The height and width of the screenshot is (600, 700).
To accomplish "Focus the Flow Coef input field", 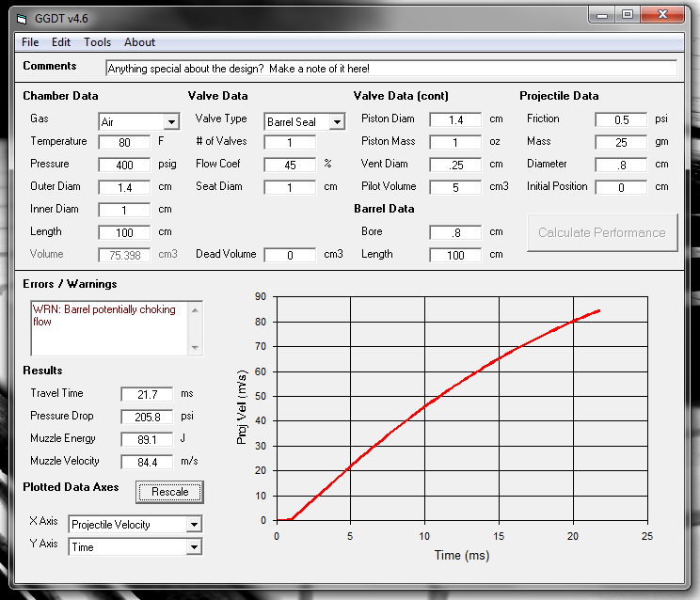I will point(290,165).
